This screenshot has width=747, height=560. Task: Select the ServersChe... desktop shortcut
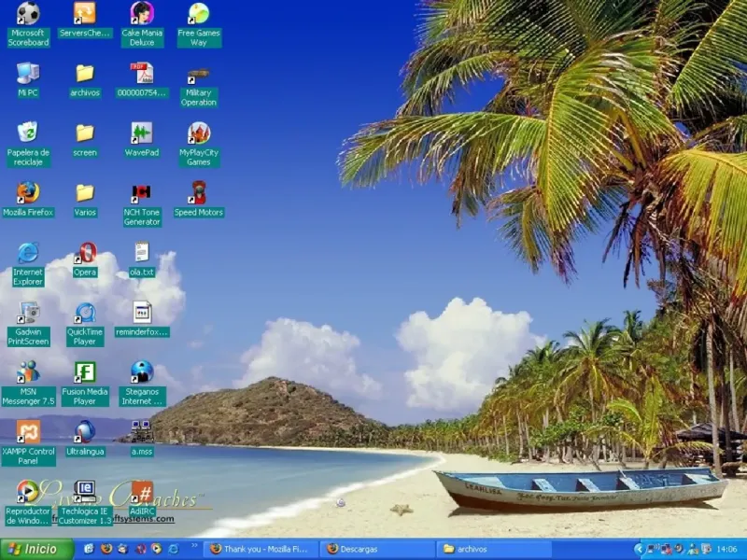(x=85, y=20)
